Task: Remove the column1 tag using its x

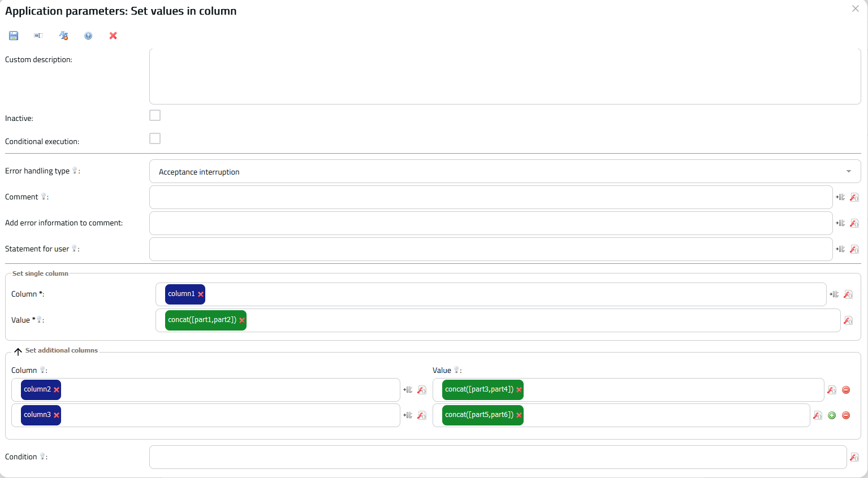Action: pyautogui.click(x=201, y=294)
